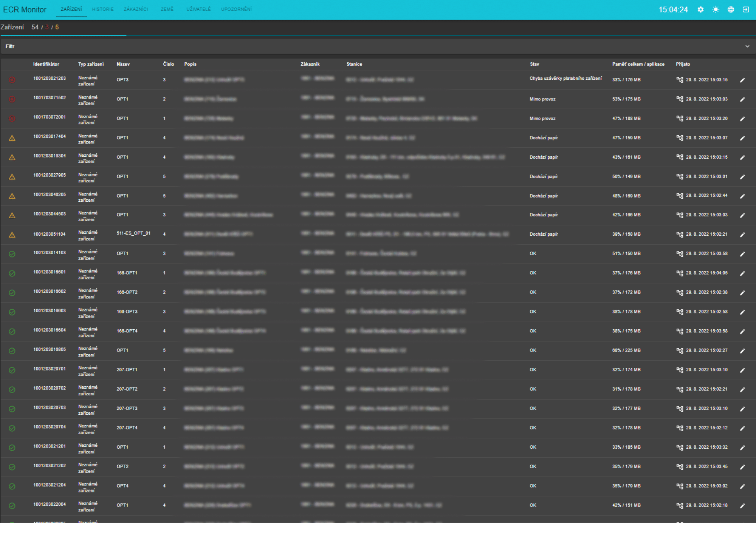Expand the Filtr panel chevron
Viewport: 756px width, 534px height.
click(x=747, y=46)
